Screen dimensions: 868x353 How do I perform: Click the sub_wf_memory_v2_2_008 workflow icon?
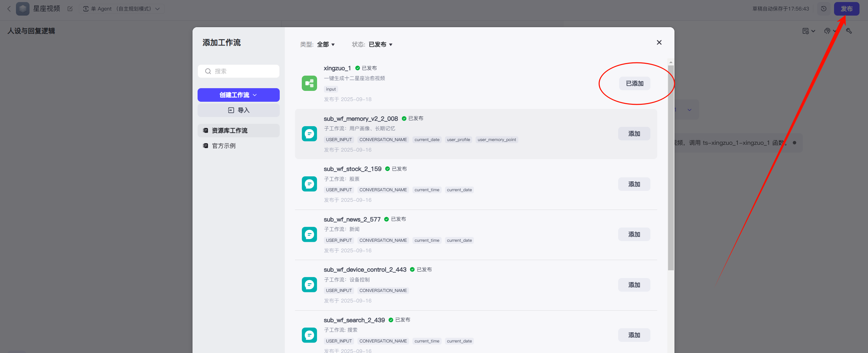click(x=309, y=134)
